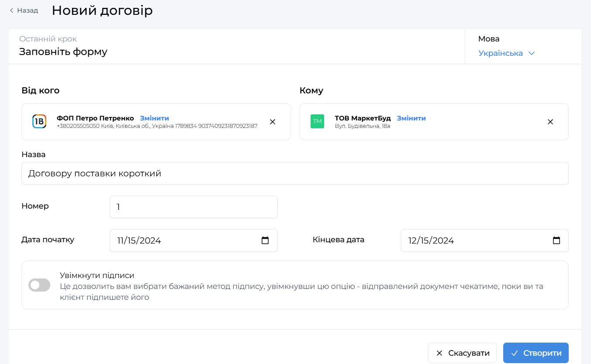Open the Українська language dropdown
Image resolution: width=591 pixels, height=364 pixels.
coord(506,53)
